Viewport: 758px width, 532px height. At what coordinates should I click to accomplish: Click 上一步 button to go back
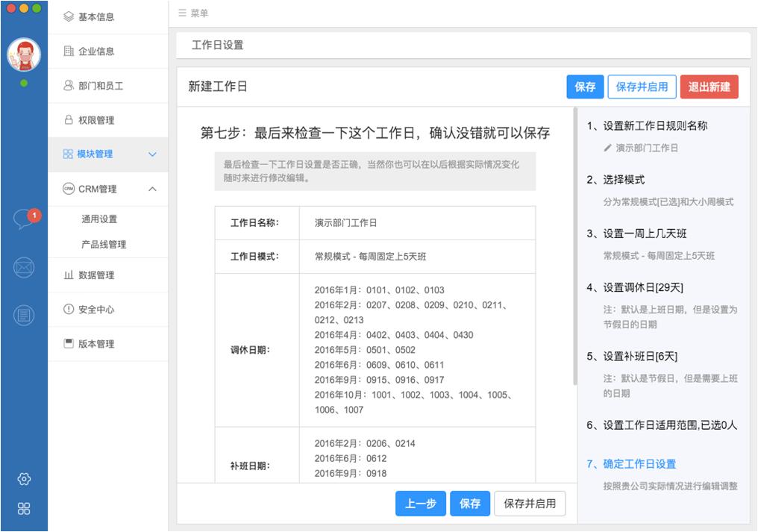pyautogui.click(x=420, y=504)
